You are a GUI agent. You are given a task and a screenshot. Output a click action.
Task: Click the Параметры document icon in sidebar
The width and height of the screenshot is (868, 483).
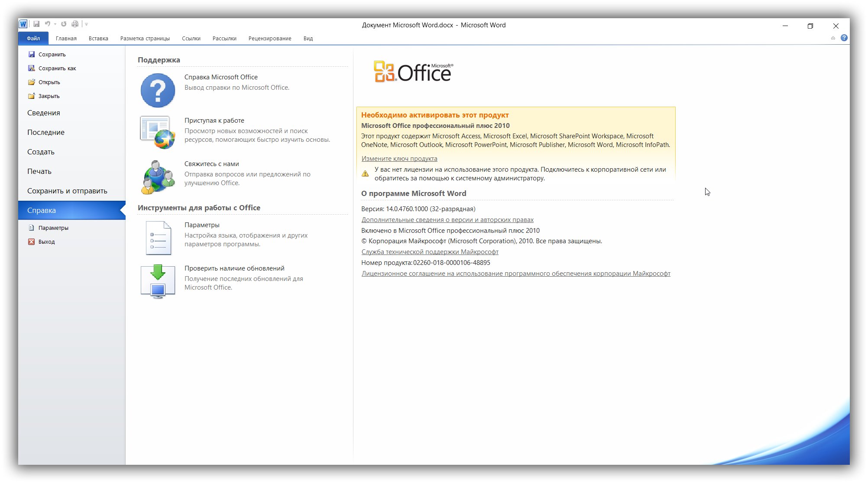point(31,228)
